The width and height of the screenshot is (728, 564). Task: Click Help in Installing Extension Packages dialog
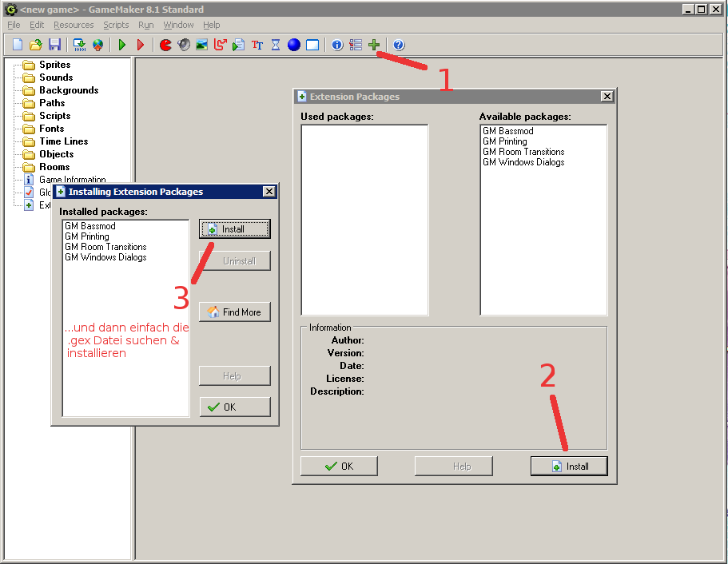[x=235, y=376]
